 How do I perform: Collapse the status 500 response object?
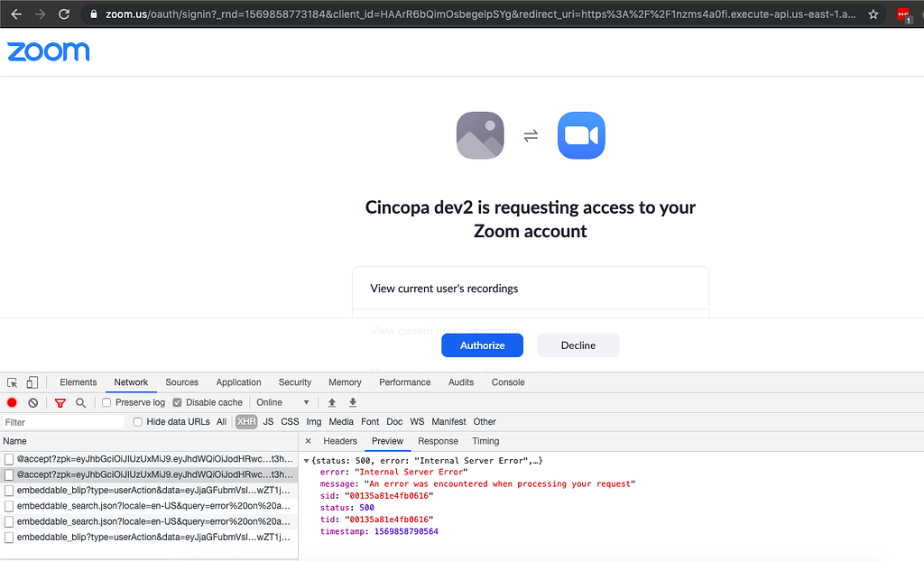(x=306, y=460)
